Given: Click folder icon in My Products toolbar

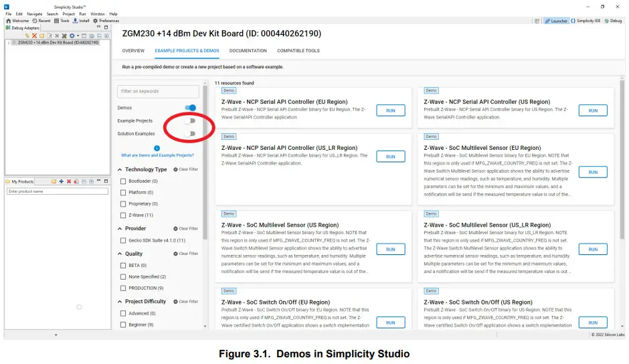Looking at the screenshot, I should pyautogui.click(x=54, y=181).
